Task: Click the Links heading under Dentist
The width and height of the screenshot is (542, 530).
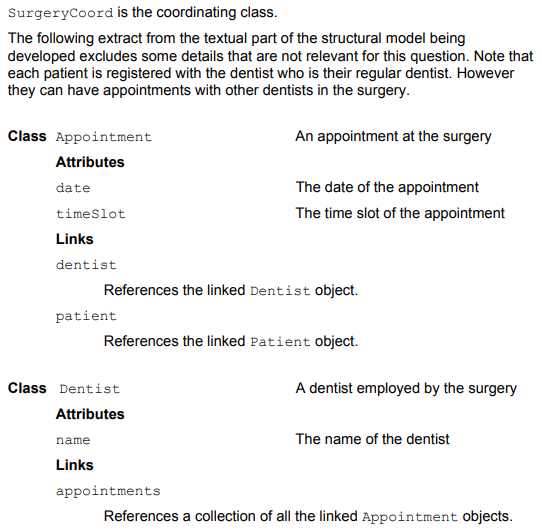Action: pyautogui.click(x=75, y=465)
